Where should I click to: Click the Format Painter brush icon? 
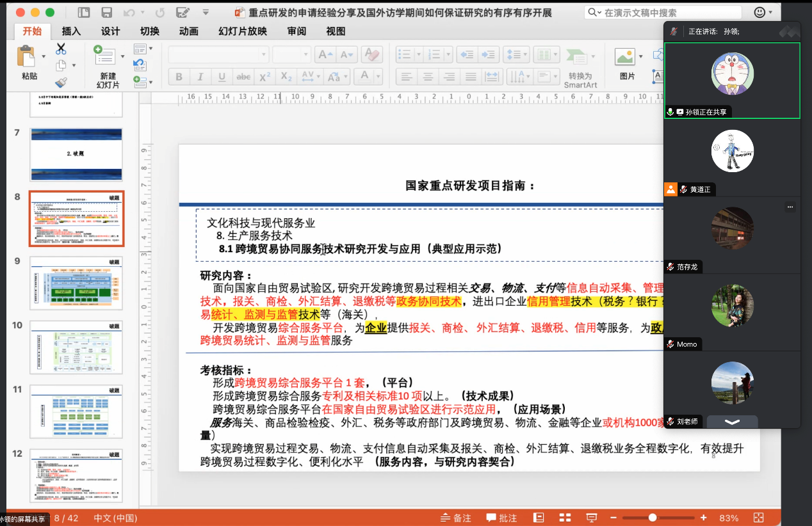click(x=61, y=82)
